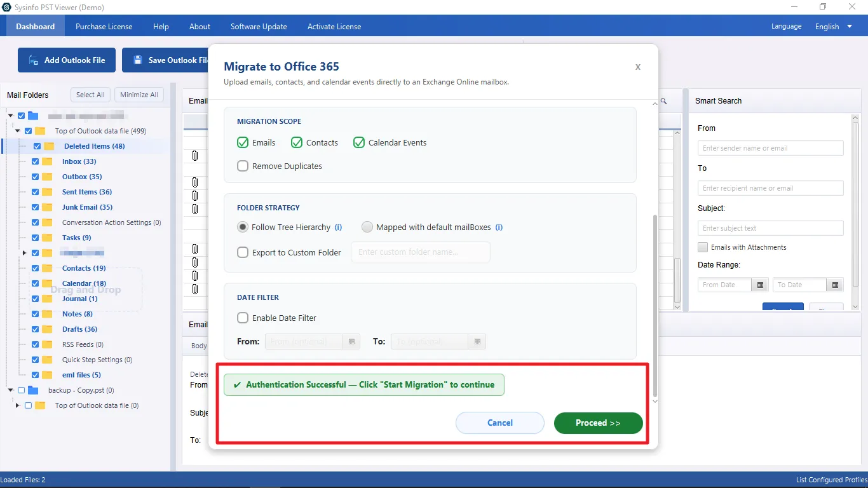Click the Add Outlook File button
Image resolution: width=868 pixels, height=488 pixels.
pos(67,60)
